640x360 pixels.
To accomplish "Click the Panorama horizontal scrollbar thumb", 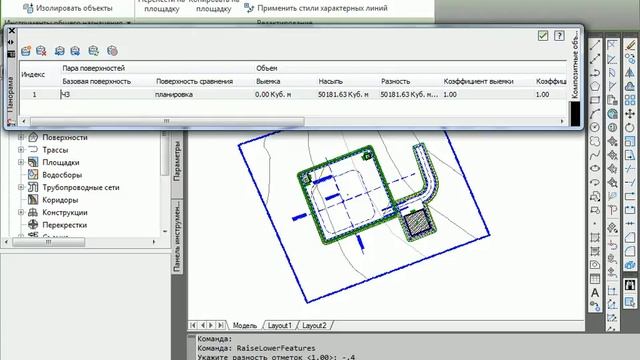I will (167, 121).
